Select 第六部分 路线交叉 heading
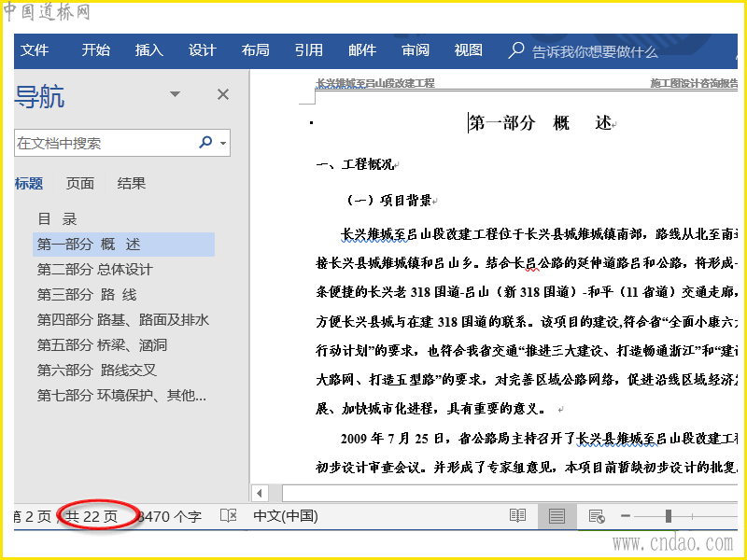Image resolution: width=747 pixels, height=560 pixels. coord(97,370)
